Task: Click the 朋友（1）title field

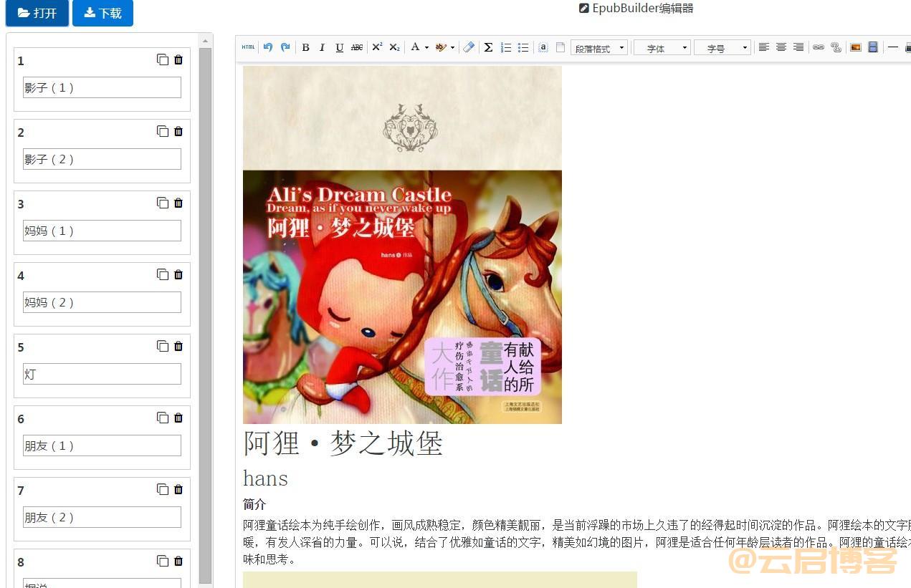Action: click(102, 445)
